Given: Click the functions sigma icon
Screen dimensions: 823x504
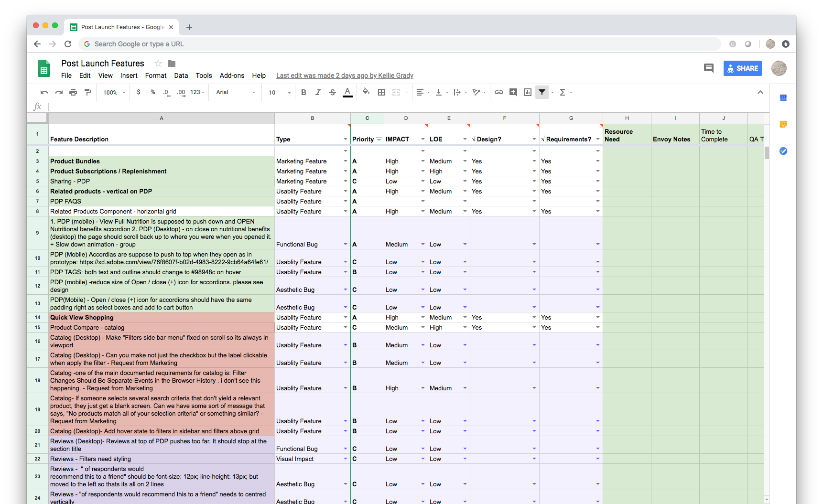Looking at the screenshot, I should click(x=563, y=92).
